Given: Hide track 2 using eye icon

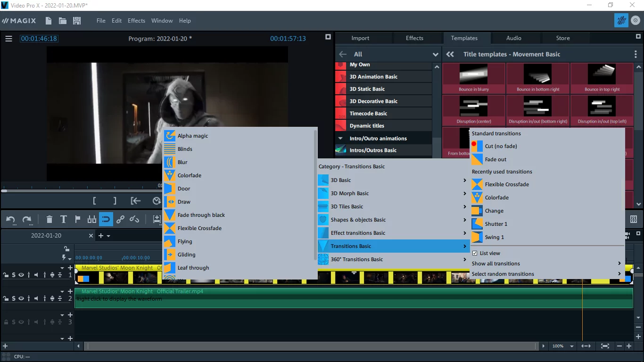Looking at the screenshot, I should [21, 298].
